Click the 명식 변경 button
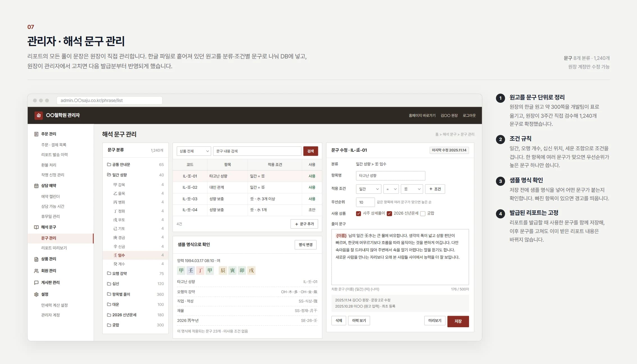Screen dimensions: 637x364 (x=306, y=245)
